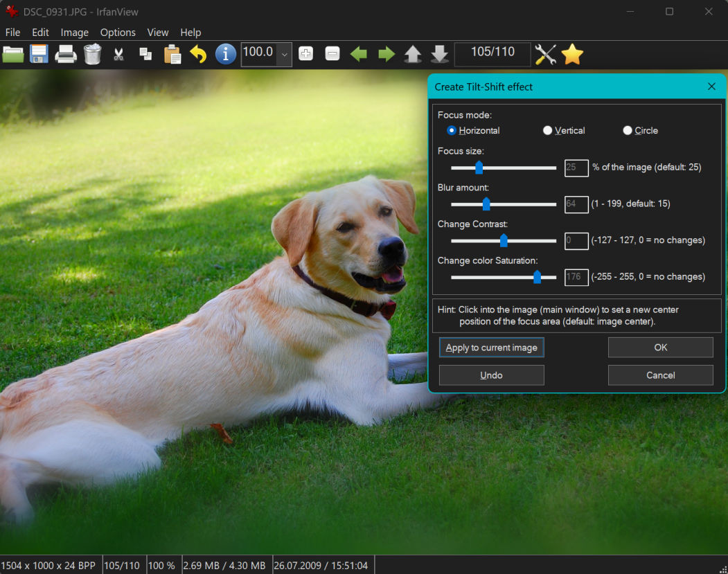Click the Focus size value field

click(576, 168)
